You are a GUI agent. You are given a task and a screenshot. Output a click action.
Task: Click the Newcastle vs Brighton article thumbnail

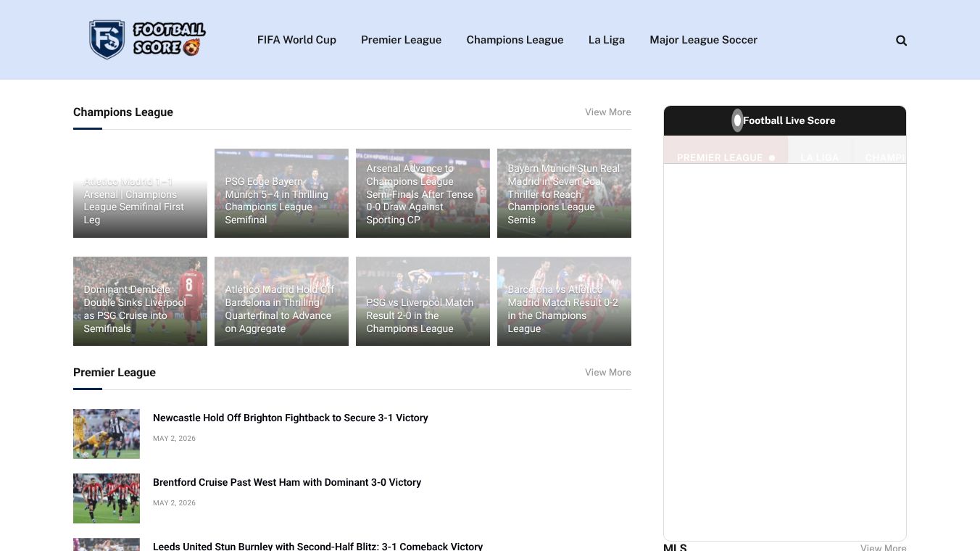(x=107, y=434)
